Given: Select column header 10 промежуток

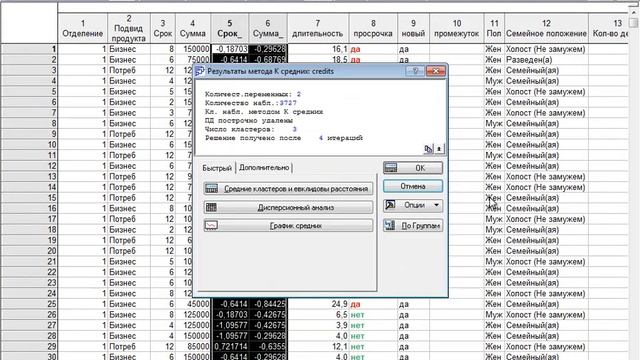Looking at the screenshot, I should point(456,29).
